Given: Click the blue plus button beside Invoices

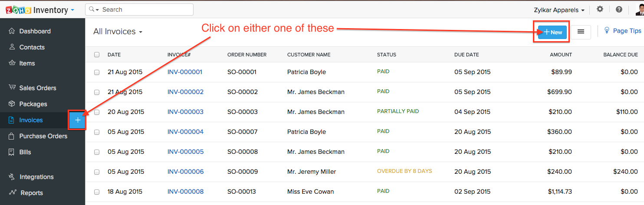Looking at the screenshot, I should 78,120.
